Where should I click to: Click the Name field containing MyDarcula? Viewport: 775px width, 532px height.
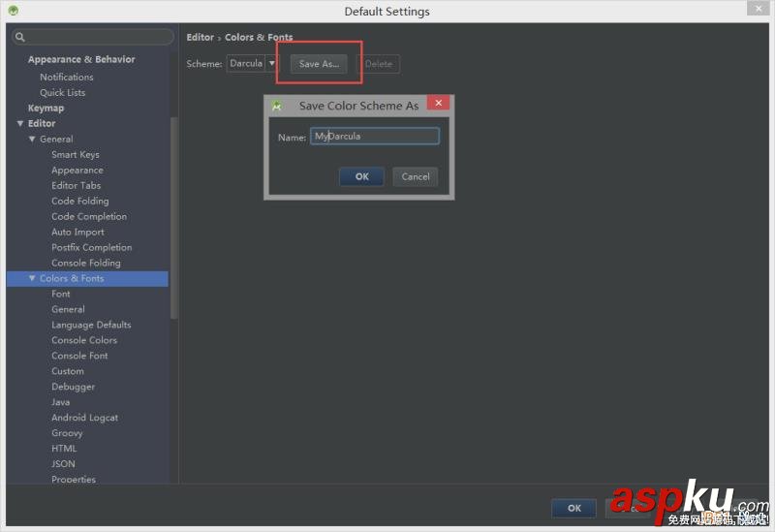(x=375, y=136)
